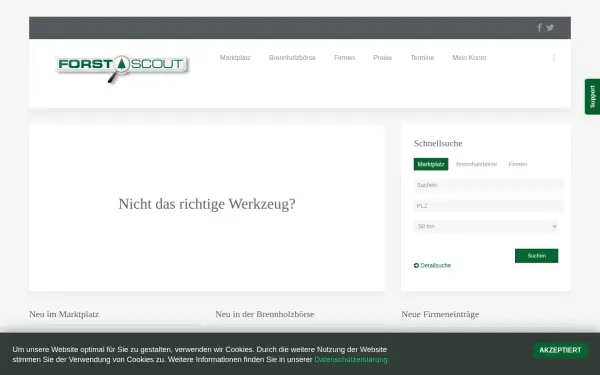
Task: Accept cookies with AKZEPTIERT button
Action: (x=560, y=350)
